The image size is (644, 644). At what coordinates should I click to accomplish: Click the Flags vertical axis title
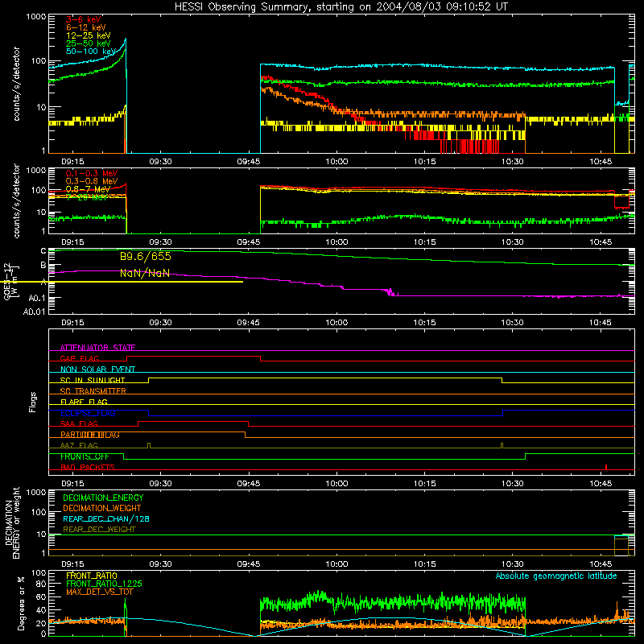click(33, 402)
